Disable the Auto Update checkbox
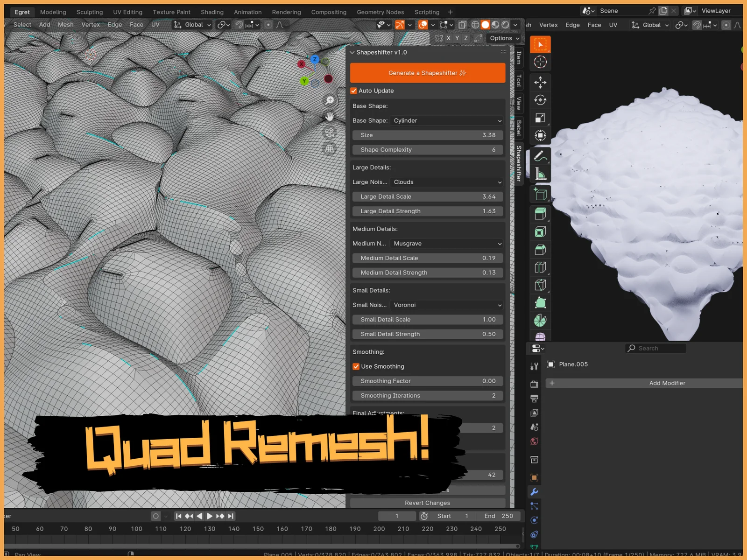This screenshot has height=560, width=747. pyautogui.click(x=354, y=91)
